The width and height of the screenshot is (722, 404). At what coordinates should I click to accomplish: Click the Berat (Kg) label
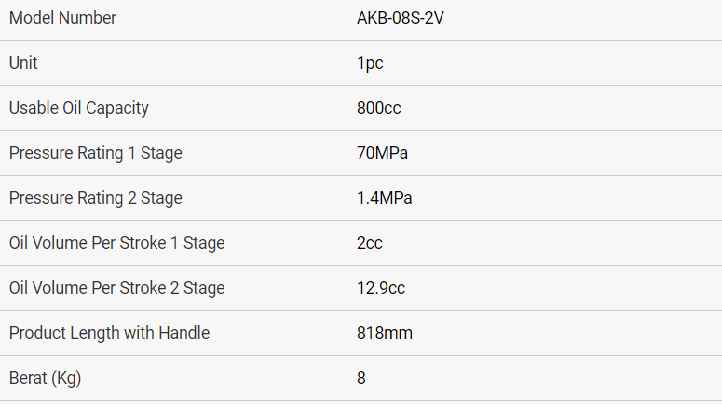(45, 378)
